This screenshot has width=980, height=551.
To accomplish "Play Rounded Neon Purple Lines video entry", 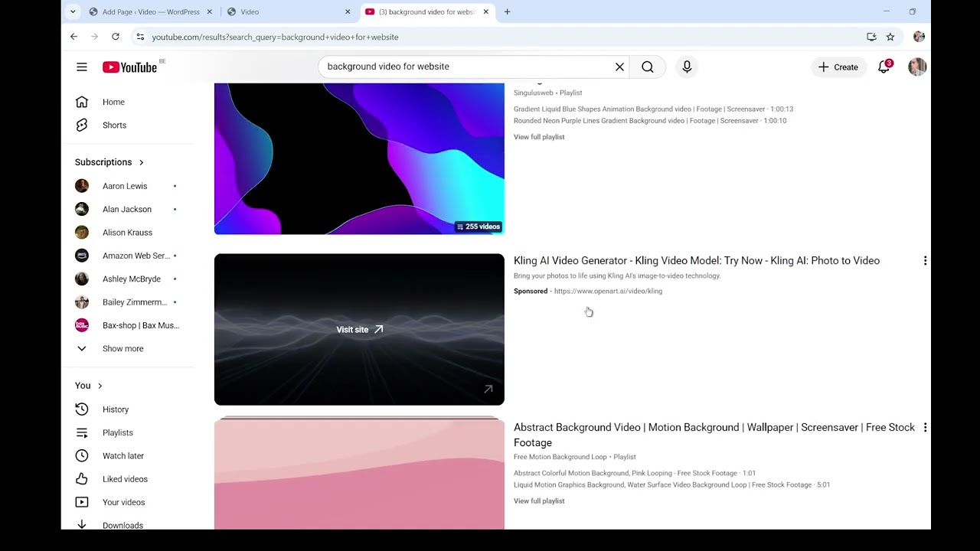I will [650, 121].
